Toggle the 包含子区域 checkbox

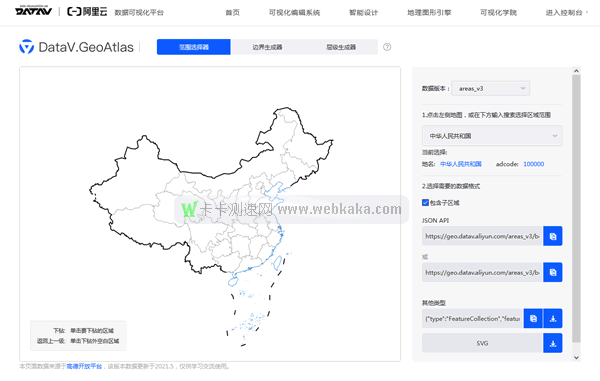coord(425,202)
